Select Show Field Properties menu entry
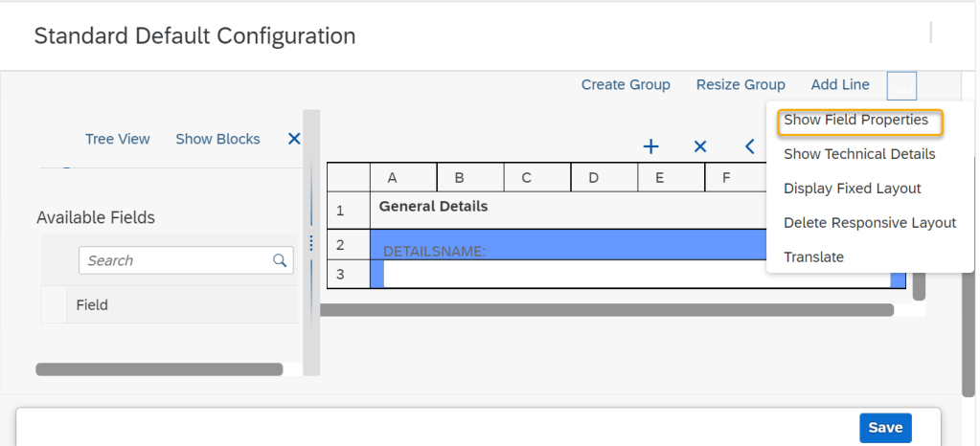Screen dimensions: 980x446 point(855,121)
